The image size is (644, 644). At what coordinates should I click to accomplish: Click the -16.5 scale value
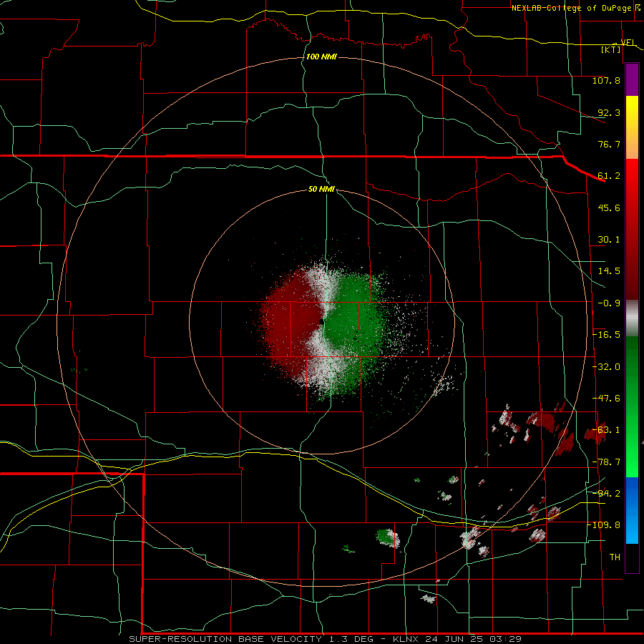pos(606,335)
